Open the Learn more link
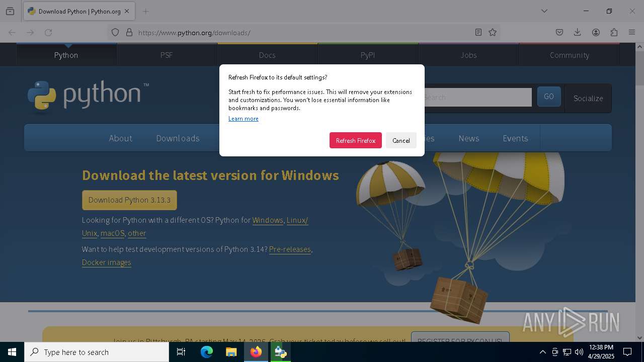 tap(244, 119)
